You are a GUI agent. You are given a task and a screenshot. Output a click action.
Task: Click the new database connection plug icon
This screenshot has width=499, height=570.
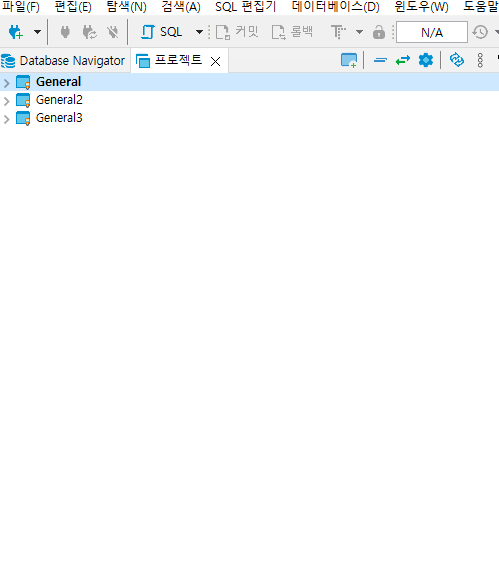click(x=16, y=32)
